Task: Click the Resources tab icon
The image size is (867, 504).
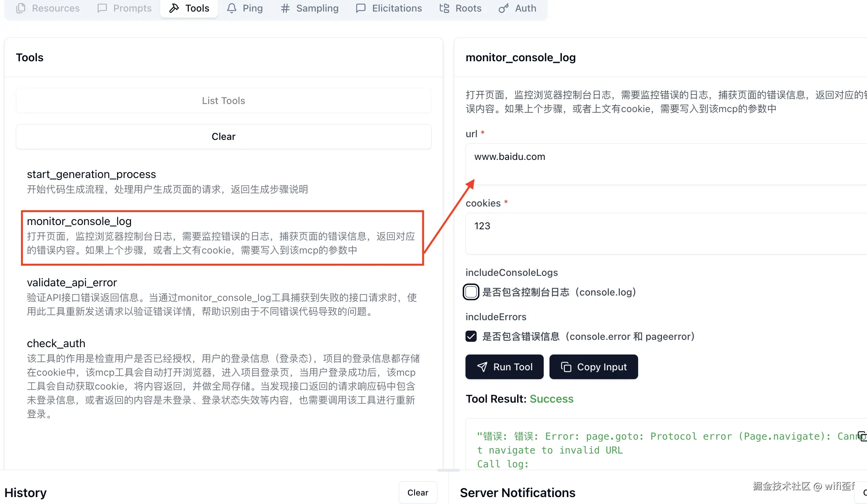Action: point(21,8)
